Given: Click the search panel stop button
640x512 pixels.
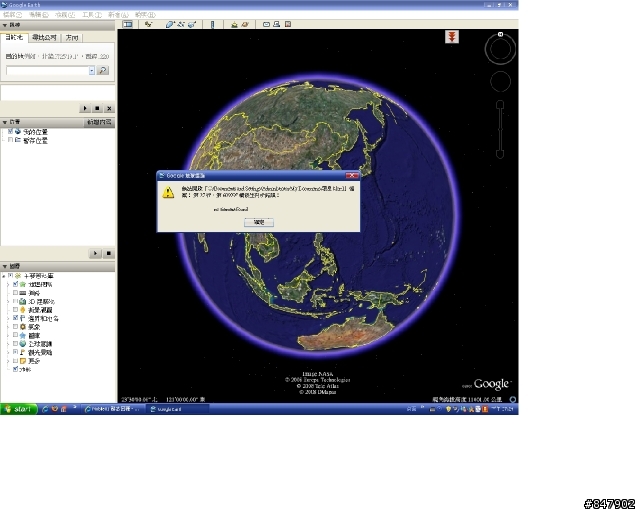Looking at the screenshot, I should pyautogui.click(x=97, y=108).
